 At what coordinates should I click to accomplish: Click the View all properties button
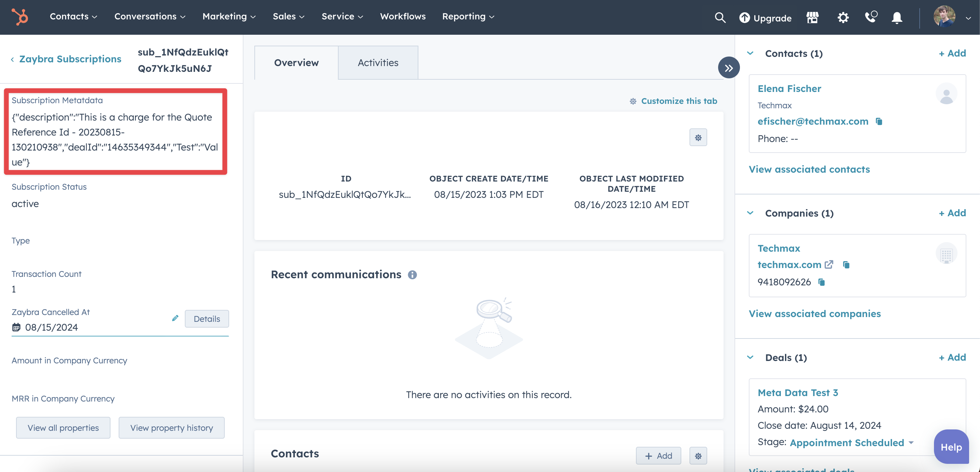[63, 427]
